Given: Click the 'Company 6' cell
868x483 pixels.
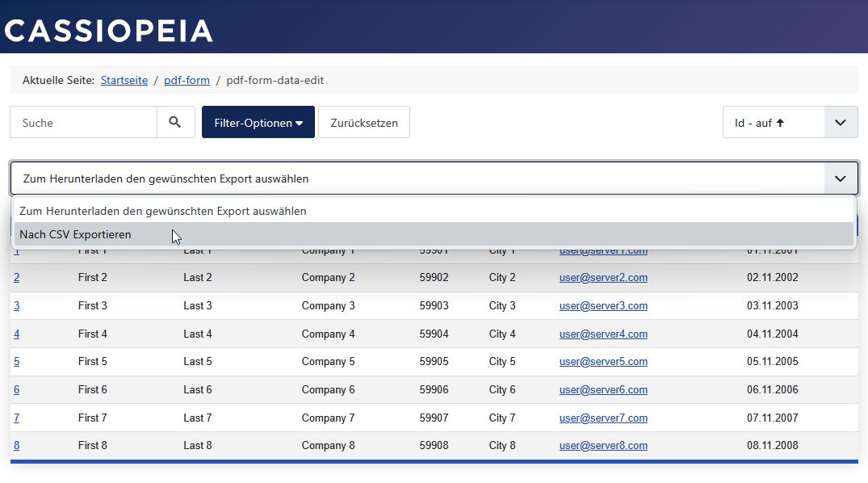Looking at the screenshot, I should (329, 390).
